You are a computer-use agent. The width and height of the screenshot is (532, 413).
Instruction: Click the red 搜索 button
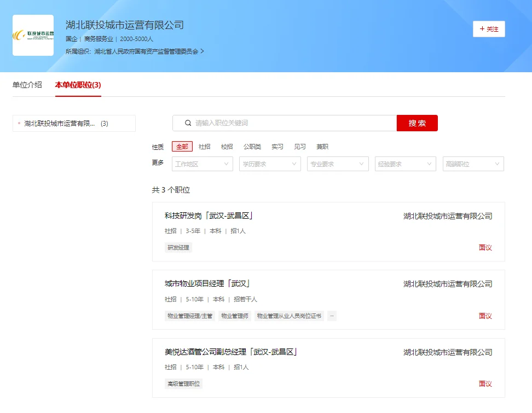tap(417, 123)
